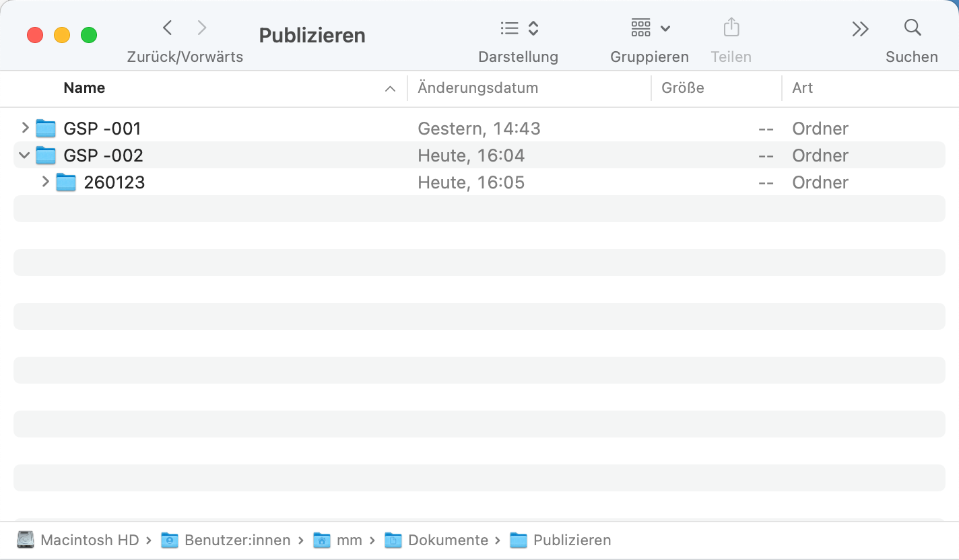Click the GSP -002 folder icon
Viewport: 959px width, 560px height.
point(45,155)
